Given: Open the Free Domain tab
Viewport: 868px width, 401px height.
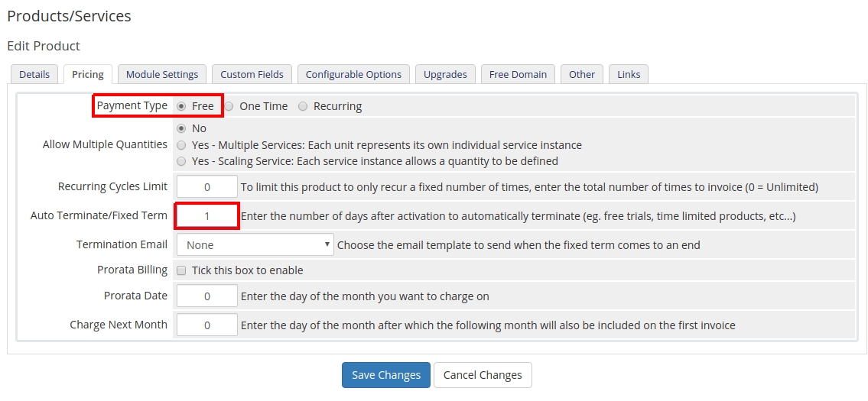Looking at the screenshot, I should pos(518,74).
